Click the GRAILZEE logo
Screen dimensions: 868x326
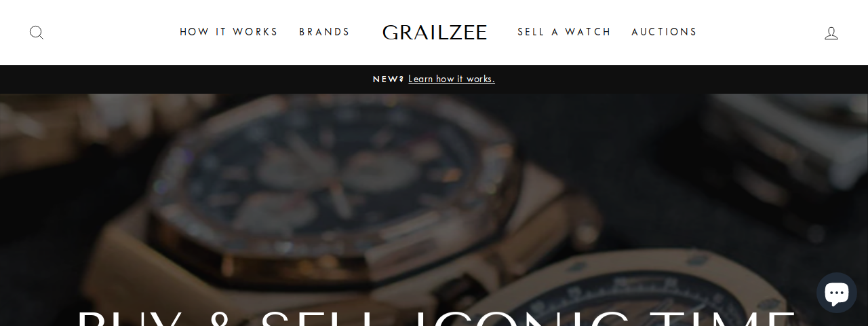click(435, 32)
